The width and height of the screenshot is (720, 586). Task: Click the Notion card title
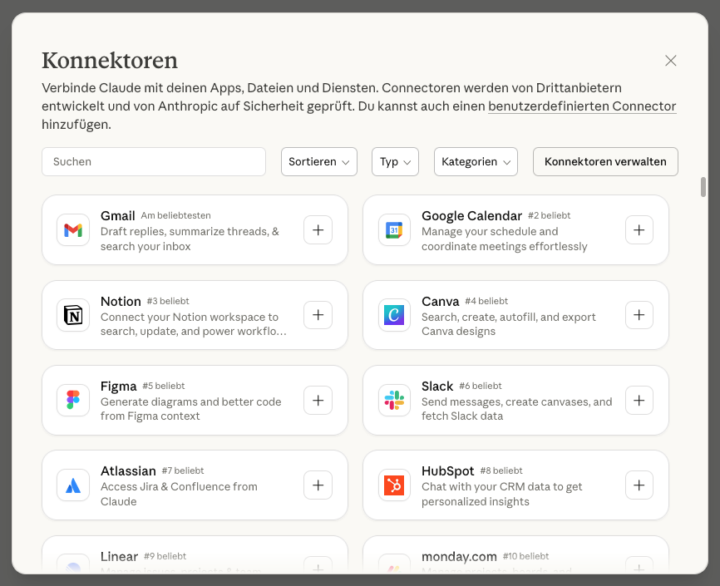(x=121, y=301)
